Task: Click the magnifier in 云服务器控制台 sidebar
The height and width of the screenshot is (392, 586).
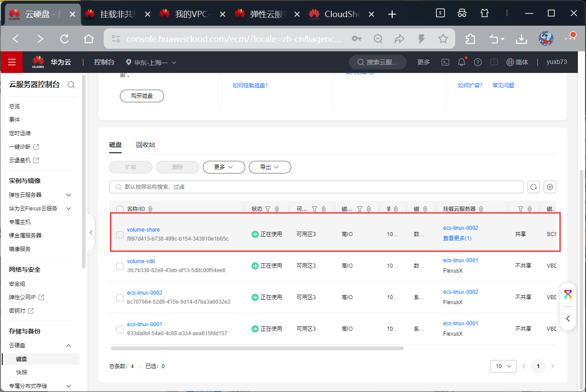Action: (x=71, y=85)
